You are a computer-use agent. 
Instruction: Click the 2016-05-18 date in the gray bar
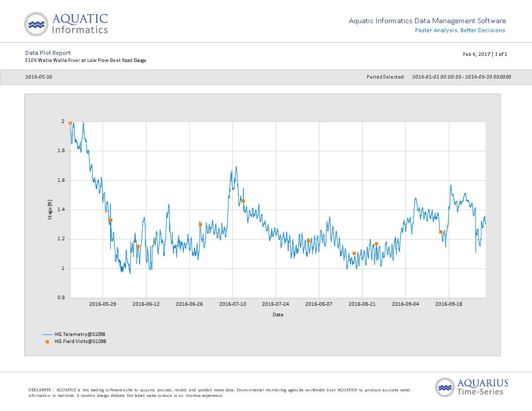pos(39,77)
